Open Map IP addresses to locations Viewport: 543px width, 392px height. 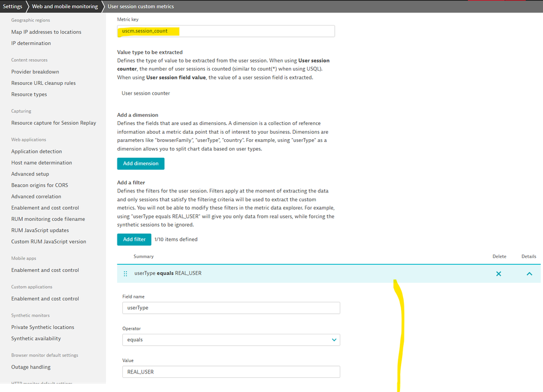[46, 32]
